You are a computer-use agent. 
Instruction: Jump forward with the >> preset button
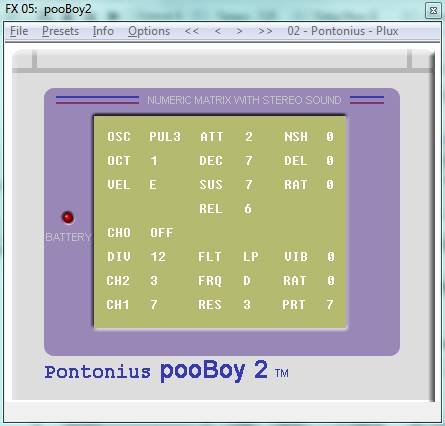[x=265, y=31]
